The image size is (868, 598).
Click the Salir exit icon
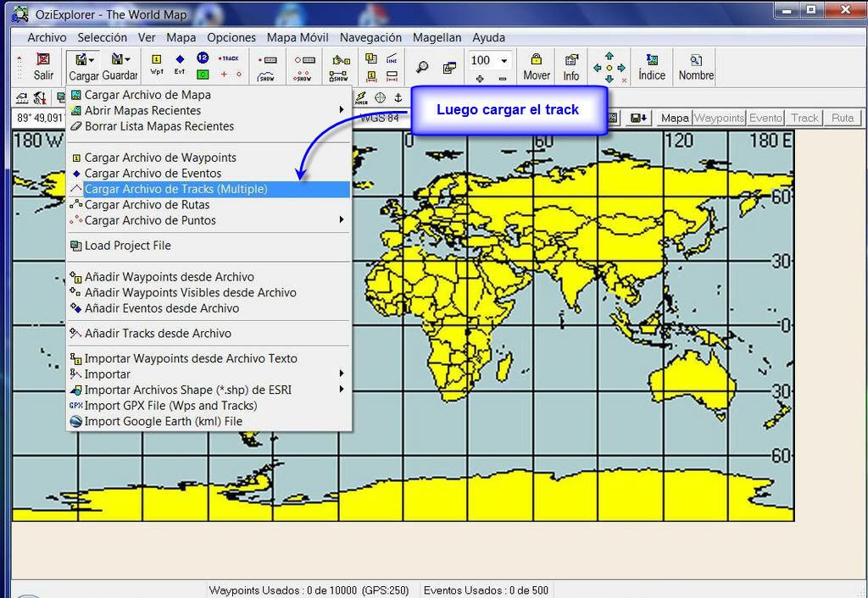[x=43, y=66]
